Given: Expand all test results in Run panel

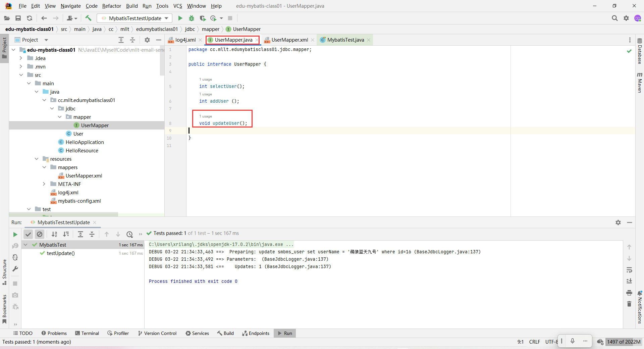Looking at the screenshot, I should [x=80, y=234].
